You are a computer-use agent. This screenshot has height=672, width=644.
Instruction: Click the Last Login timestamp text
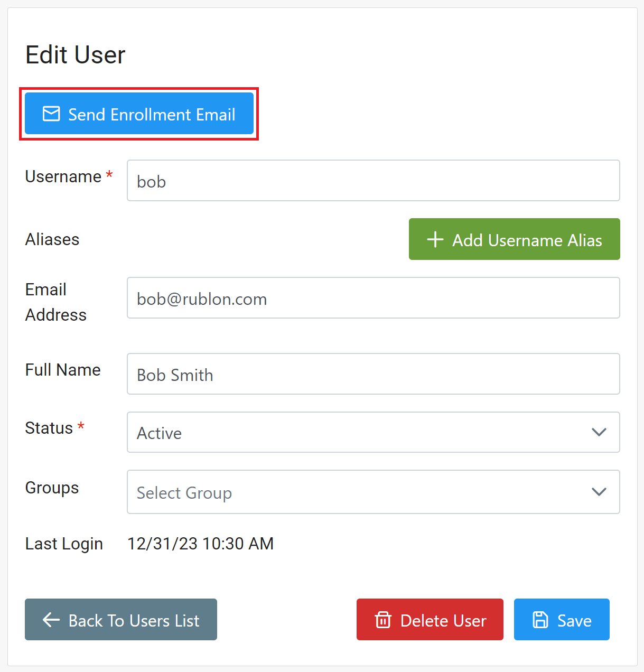(200, 544)
